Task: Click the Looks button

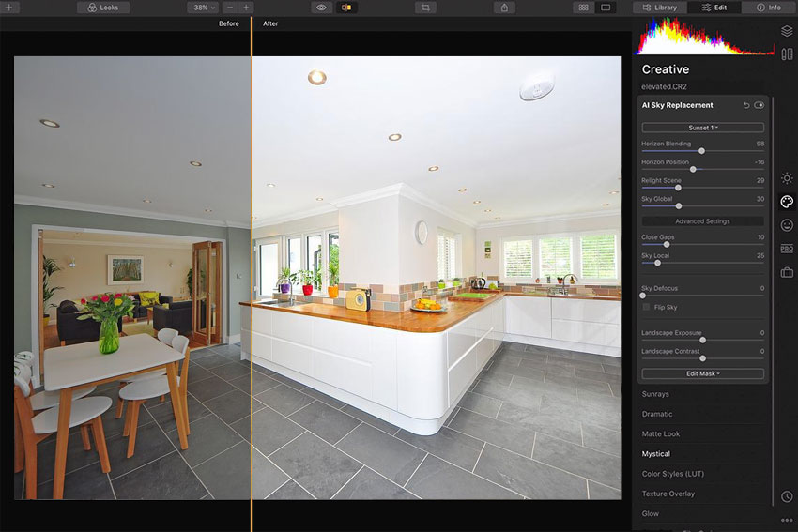Action: [103, 8]
